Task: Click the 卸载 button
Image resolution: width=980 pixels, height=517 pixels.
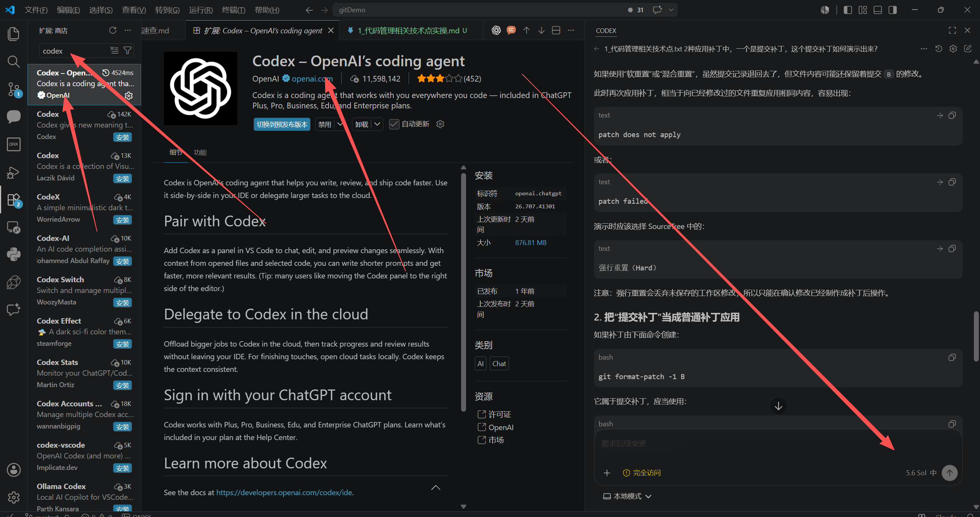Action: coord(362,124)
